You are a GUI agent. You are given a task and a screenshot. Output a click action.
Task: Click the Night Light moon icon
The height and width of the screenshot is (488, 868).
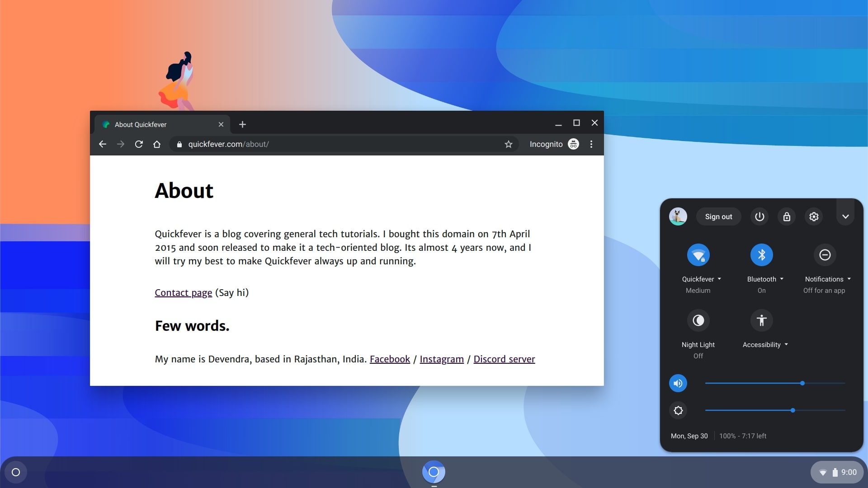(698, 320)
